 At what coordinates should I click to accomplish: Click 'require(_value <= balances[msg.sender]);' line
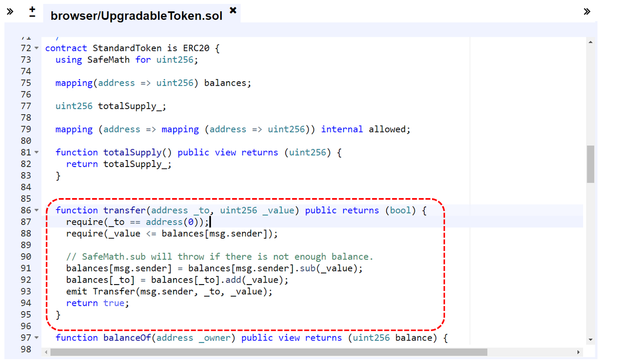click(172, 233)
